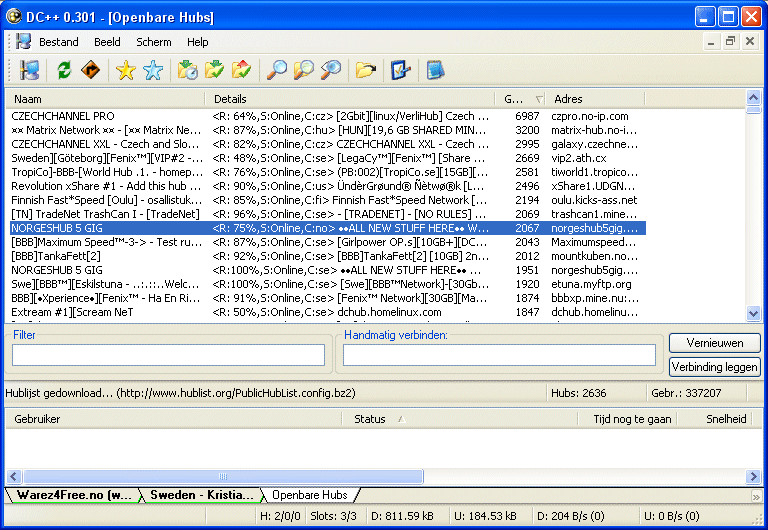The image size is (768, 530).
Task: Select [TN] TradeNet TrashCan I row
Action: coord(327,214)
